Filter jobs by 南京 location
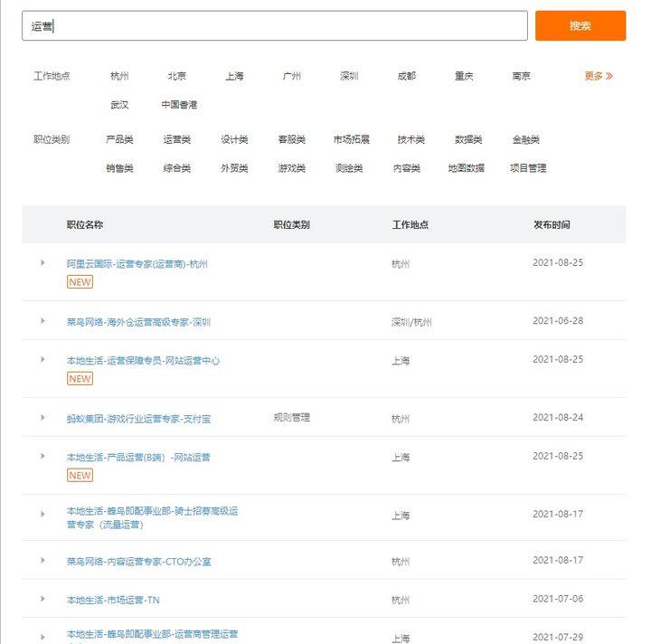 point(521,76)
